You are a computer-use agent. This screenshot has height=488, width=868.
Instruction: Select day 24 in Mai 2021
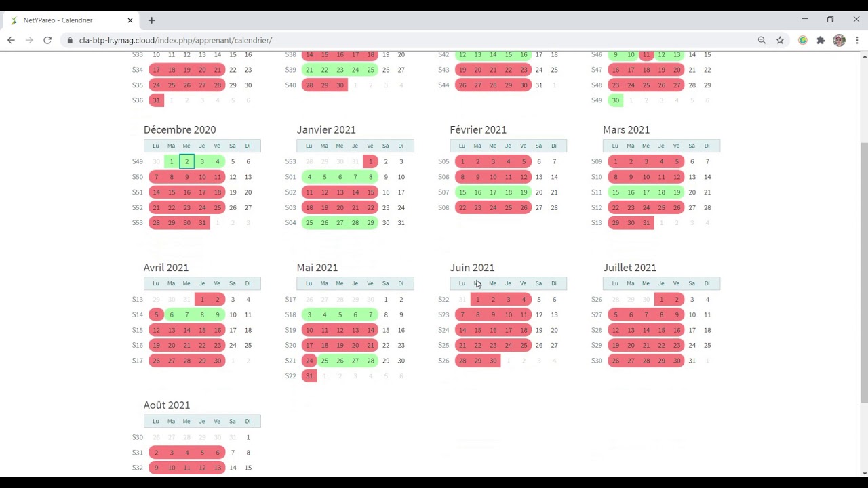309,361
